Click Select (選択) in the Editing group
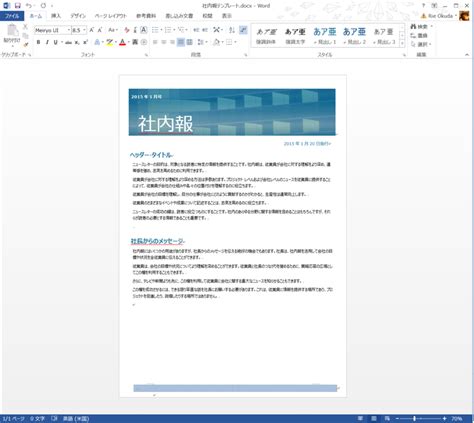The image size is (474, 423). click(x=421, y=44)
